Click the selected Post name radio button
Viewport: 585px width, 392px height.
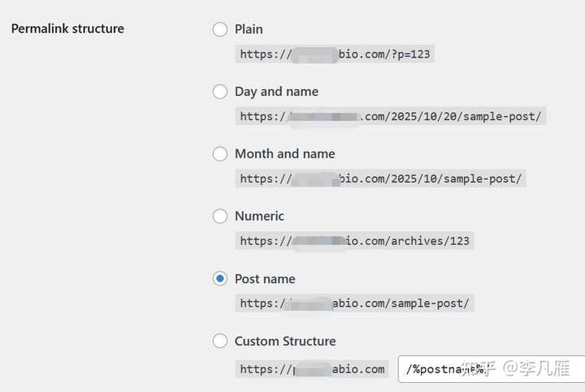[x=219, y=278]
